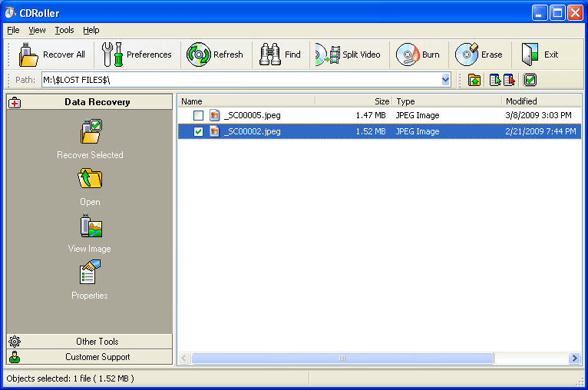Click the 2/21/2009 7:44 PM date

540,131
